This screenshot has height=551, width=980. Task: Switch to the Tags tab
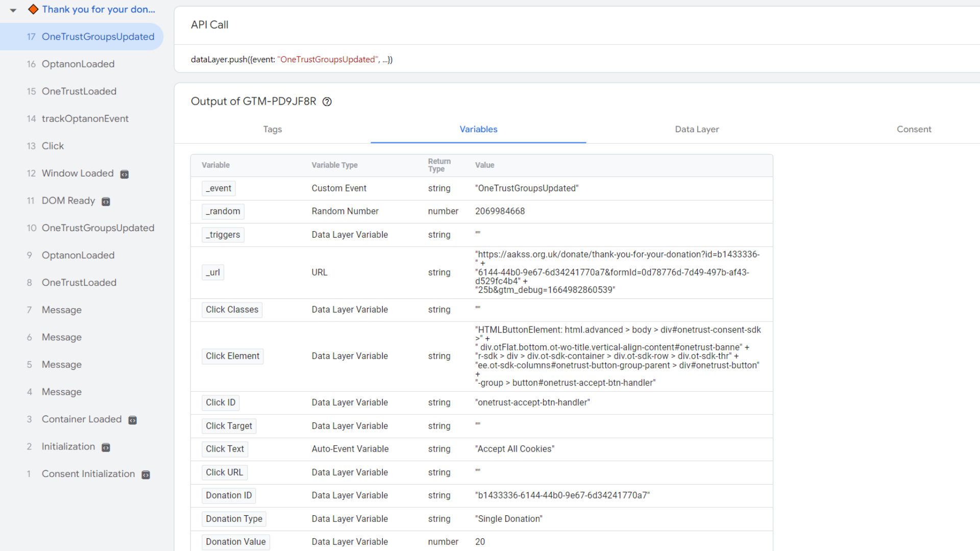(x=273, y=129)
